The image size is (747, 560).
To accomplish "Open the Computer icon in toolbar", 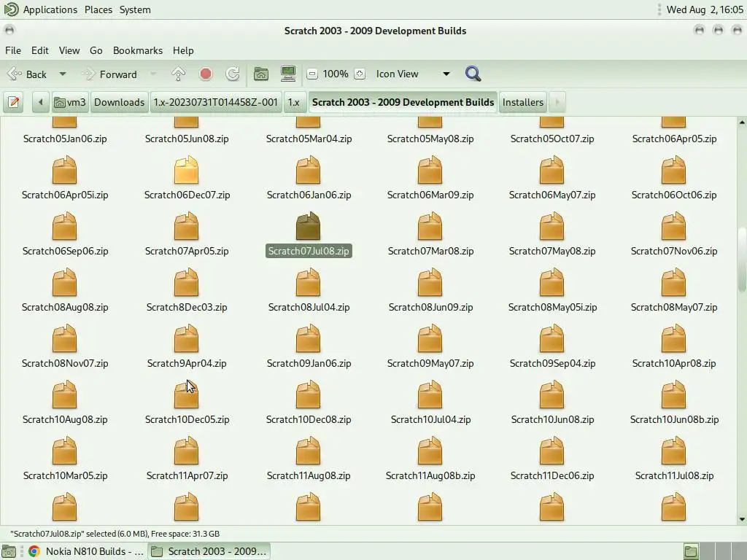I will coord(288,74).
